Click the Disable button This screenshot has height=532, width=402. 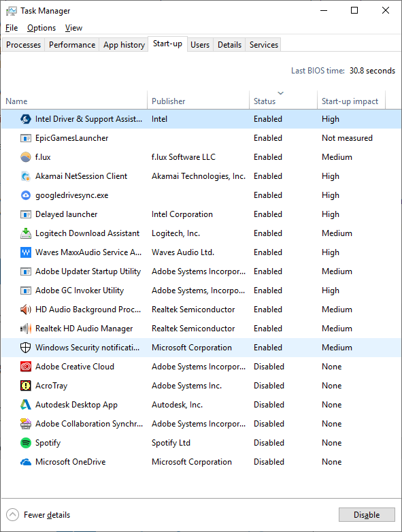coord(367,515)
